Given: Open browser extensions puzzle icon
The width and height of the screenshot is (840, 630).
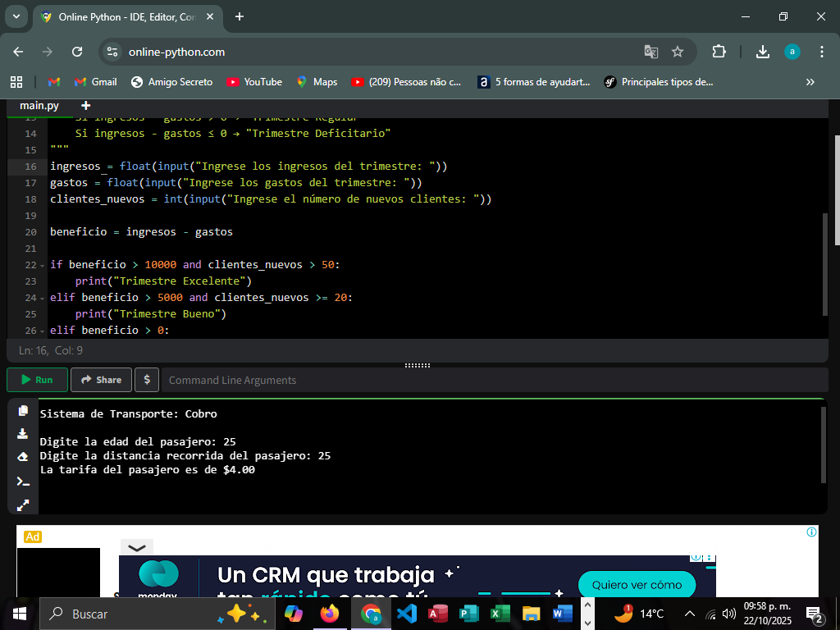Looking at the screenshot, I should (719, 51).
